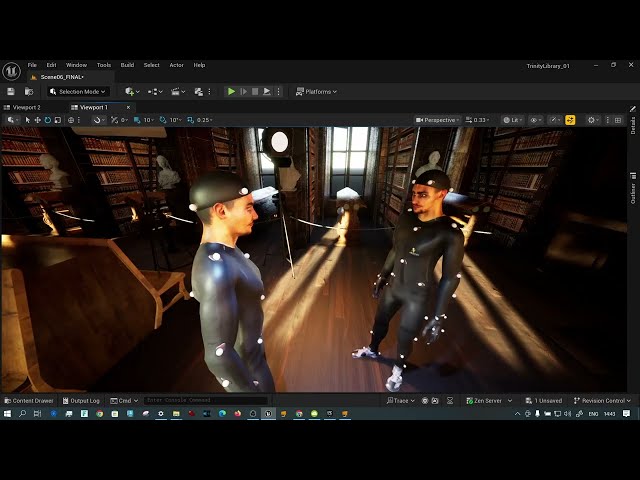Click the level snapshots icon in the toolbar

[x=199, y=91]
